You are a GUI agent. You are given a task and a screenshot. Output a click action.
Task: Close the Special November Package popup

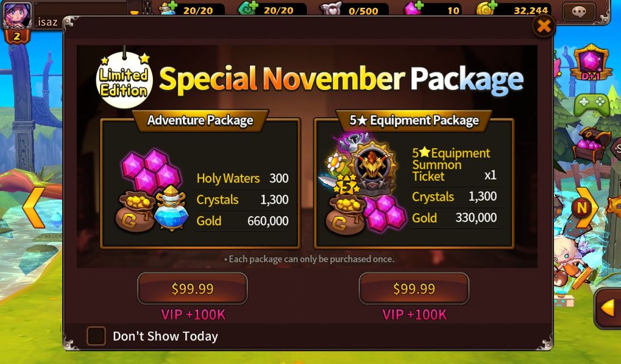point(544,26)
